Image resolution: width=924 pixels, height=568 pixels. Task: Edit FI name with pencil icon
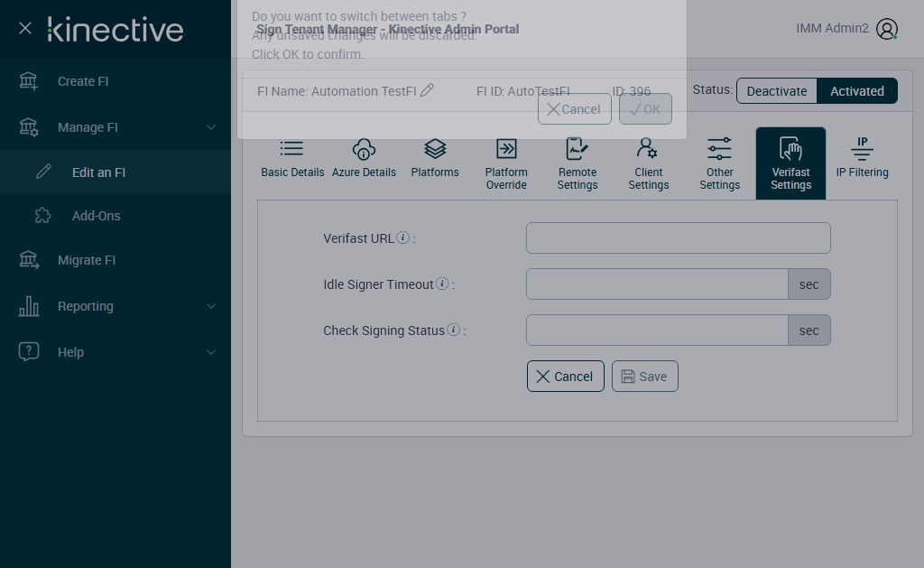click(x=427, y=90)
